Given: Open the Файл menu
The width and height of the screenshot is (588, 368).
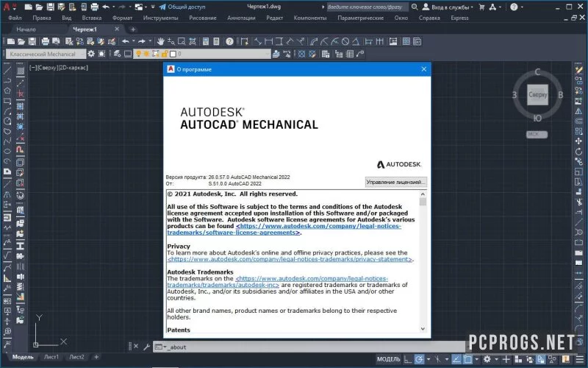Looking at the screenshot, I should click(15, 18).
